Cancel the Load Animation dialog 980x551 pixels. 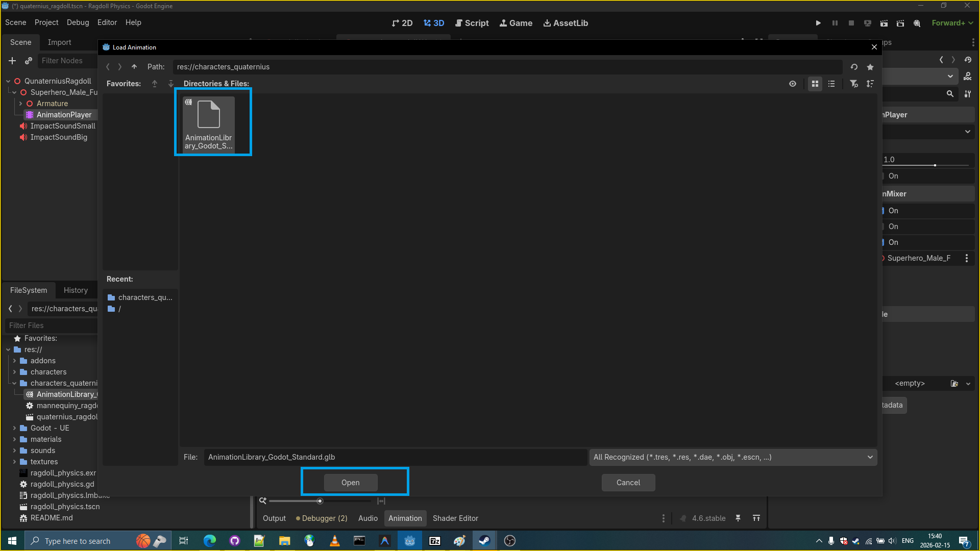[628, 483]
